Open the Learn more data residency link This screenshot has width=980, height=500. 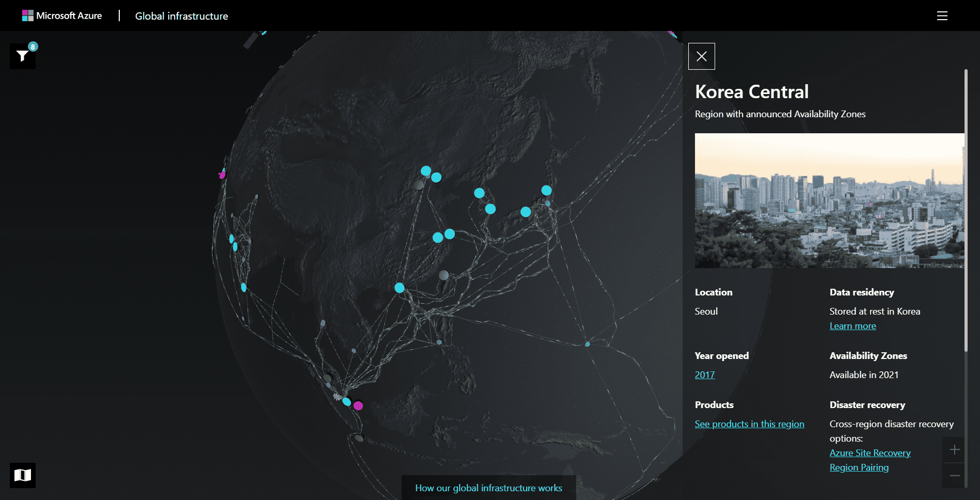[x=852, y=326]
